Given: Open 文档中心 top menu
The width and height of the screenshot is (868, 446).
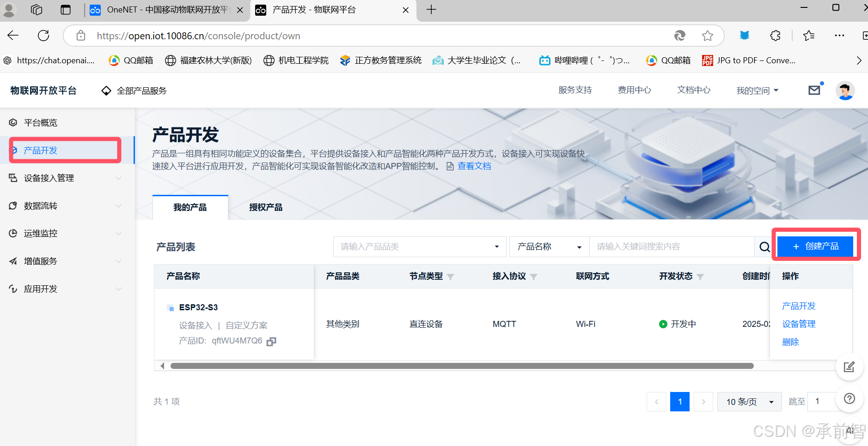Looking at the screenshot, I should coord(693,90).
